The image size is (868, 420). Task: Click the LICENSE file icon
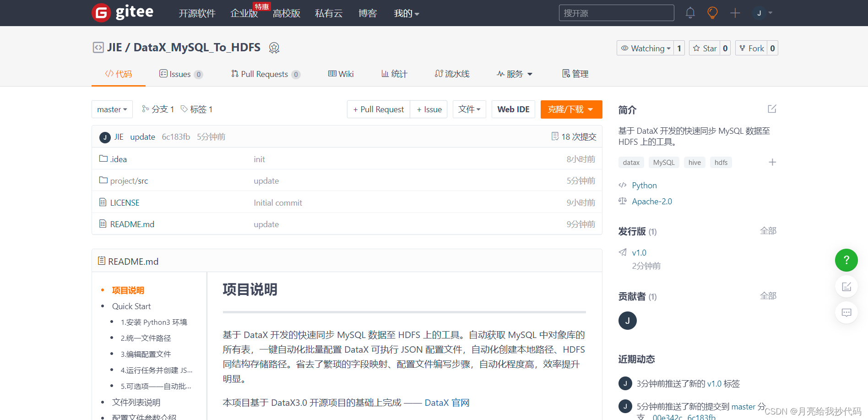(x=103, y=202)
